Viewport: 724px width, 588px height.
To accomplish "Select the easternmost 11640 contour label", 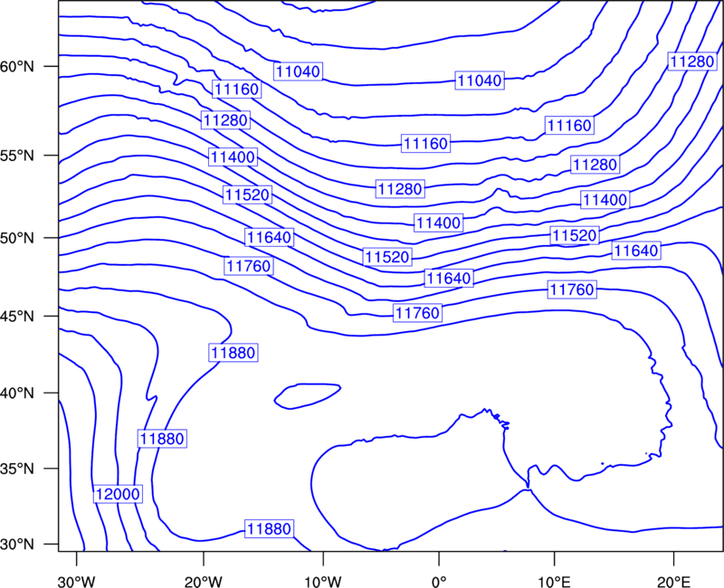I will (x=636, y=251).
